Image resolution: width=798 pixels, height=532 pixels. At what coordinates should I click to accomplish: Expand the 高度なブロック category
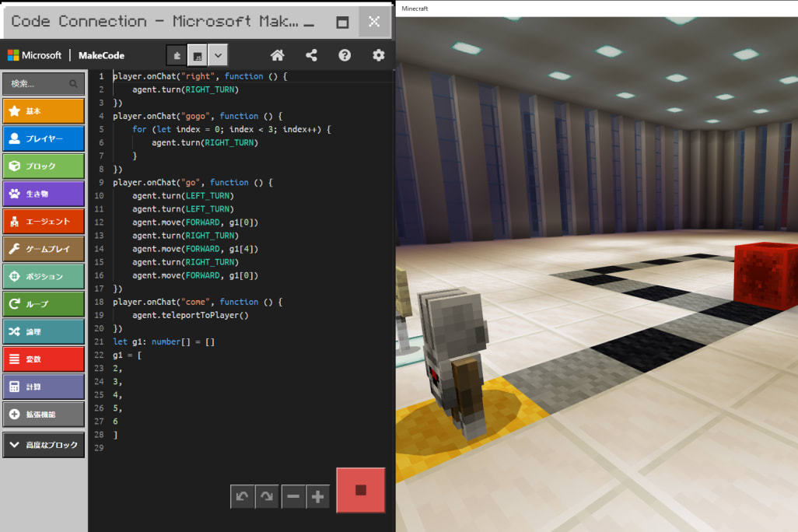tap(44, 445)
